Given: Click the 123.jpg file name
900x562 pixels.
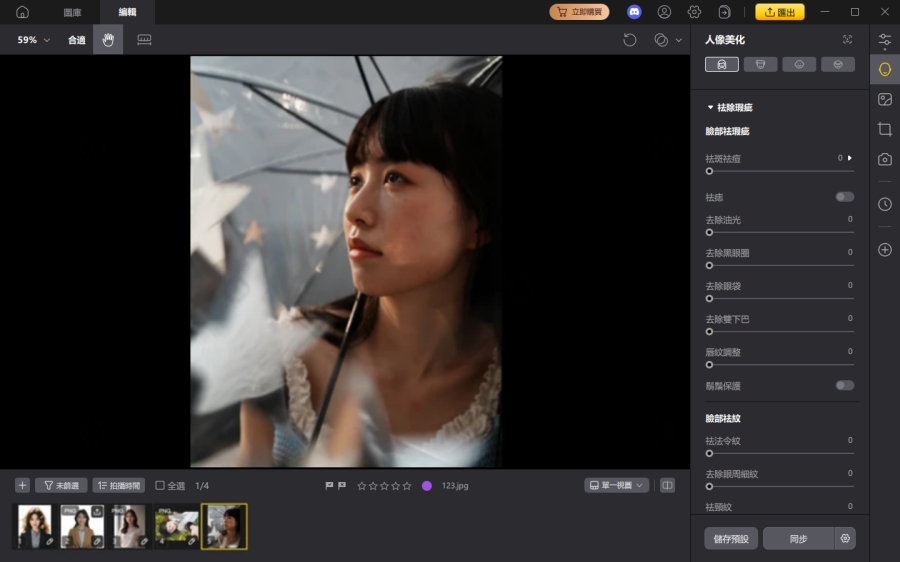Looking at the screenshot, I should (455, 486).
